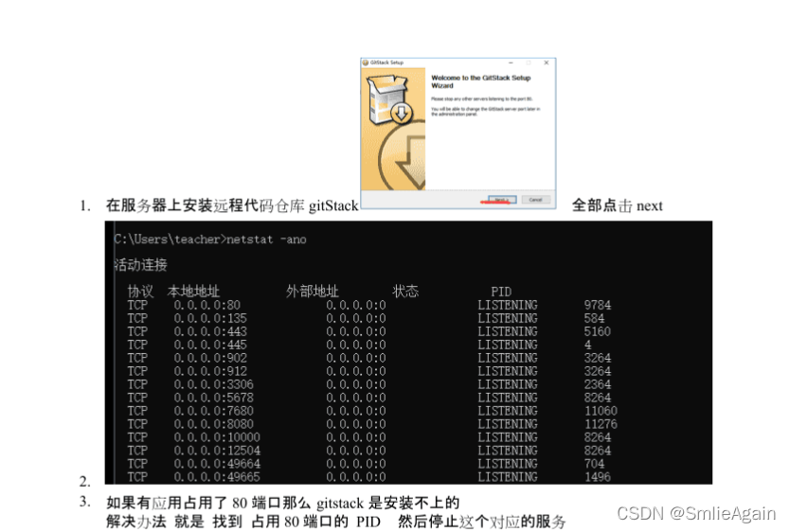
Task: Click TCP in the port 8080 row
Action: pos(137,424)
